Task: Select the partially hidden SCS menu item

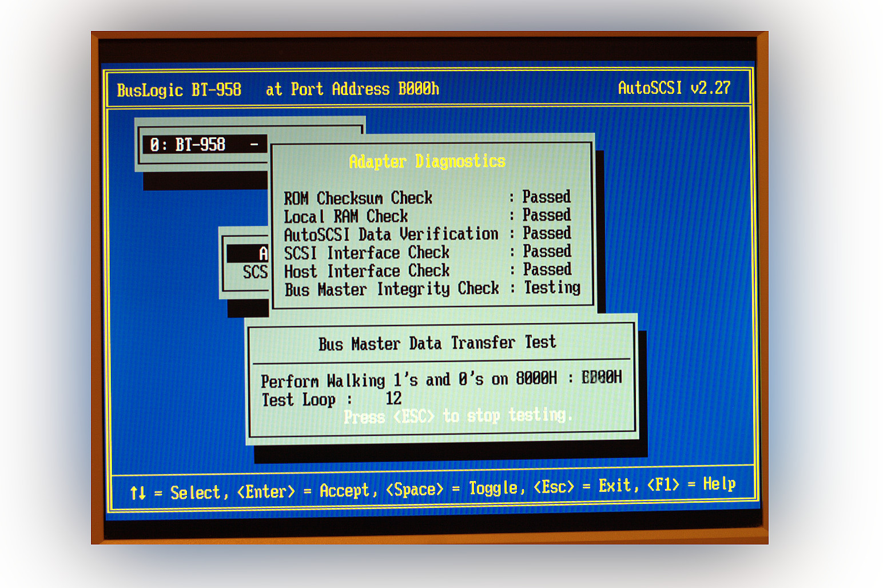Action: 255,272
